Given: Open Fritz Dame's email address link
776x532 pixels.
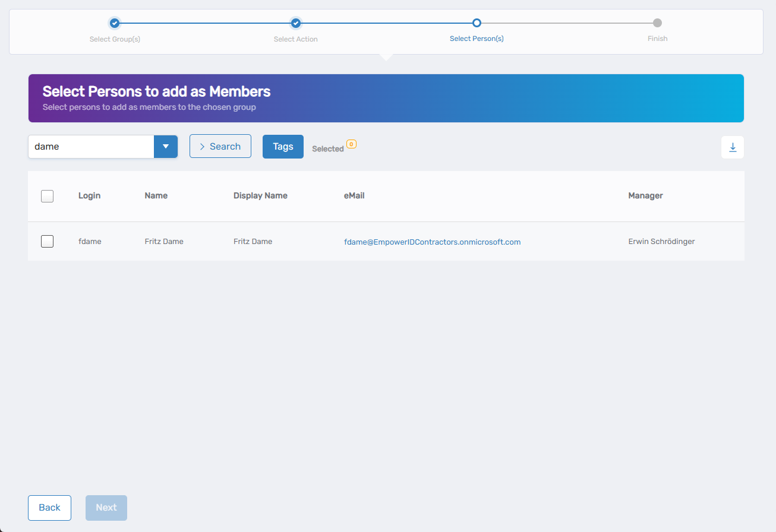Looking at the screenshot, I should coord(433,242).
